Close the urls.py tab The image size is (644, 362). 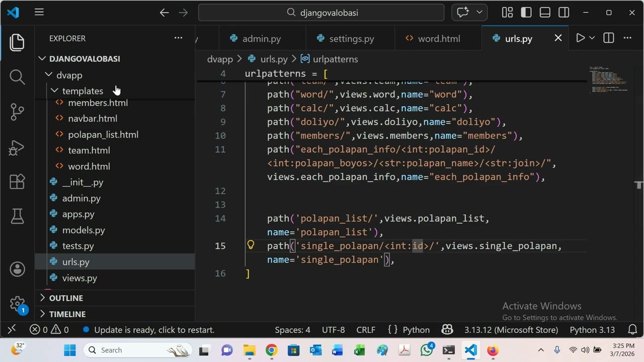coord(558,38)
